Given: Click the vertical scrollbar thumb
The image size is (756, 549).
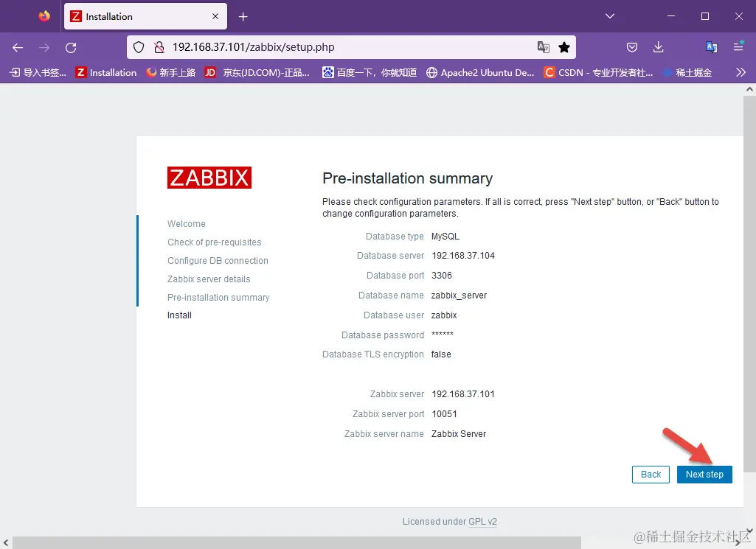Looking at the screenshot, I should 749,284.
